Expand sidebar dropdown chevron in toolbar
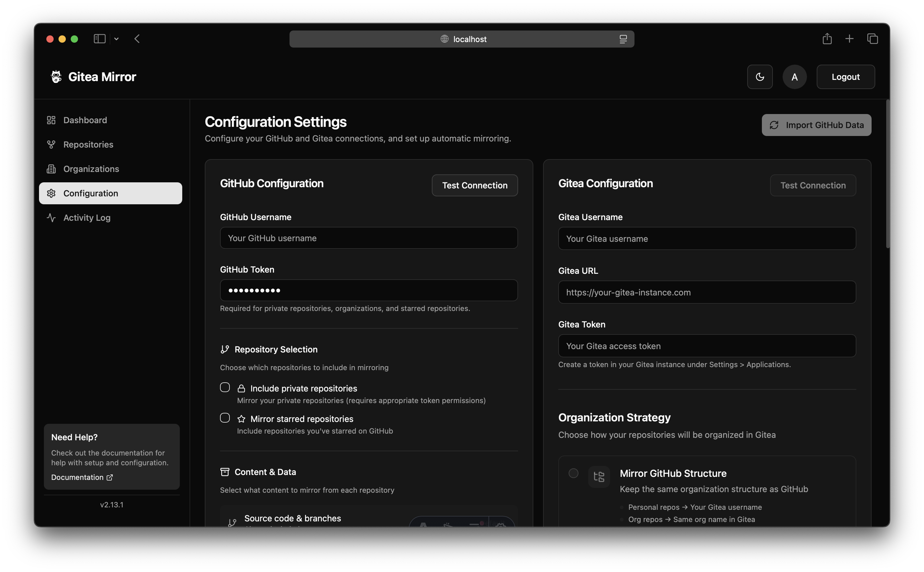The width and height of the screenshot is (924, 572). point(116,39)
